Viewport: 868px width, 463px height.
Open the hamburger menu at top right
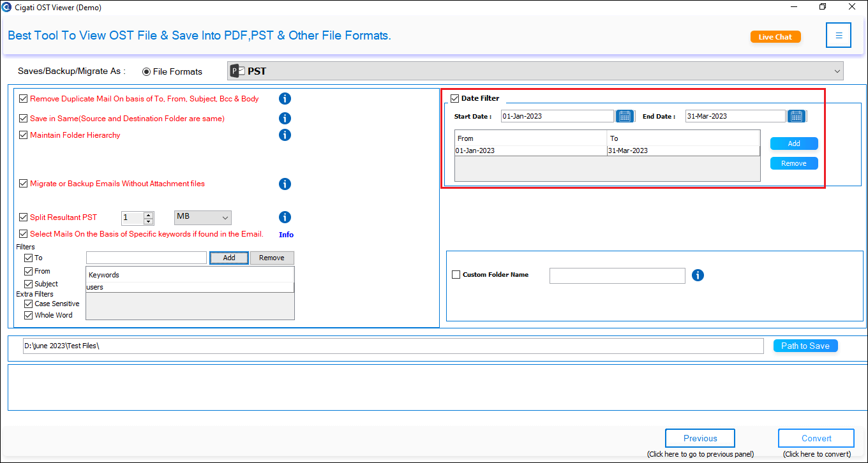839,35
